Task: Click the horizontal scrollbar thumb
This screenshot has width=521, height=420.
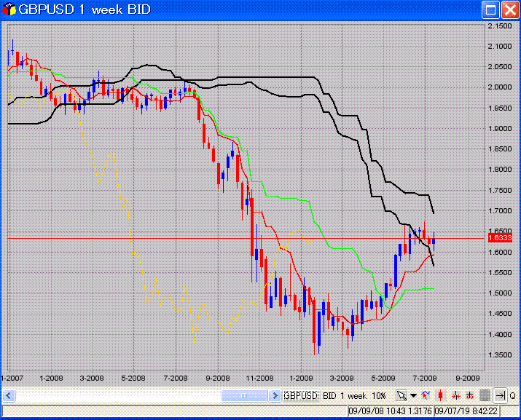Action: coord(244,396)
